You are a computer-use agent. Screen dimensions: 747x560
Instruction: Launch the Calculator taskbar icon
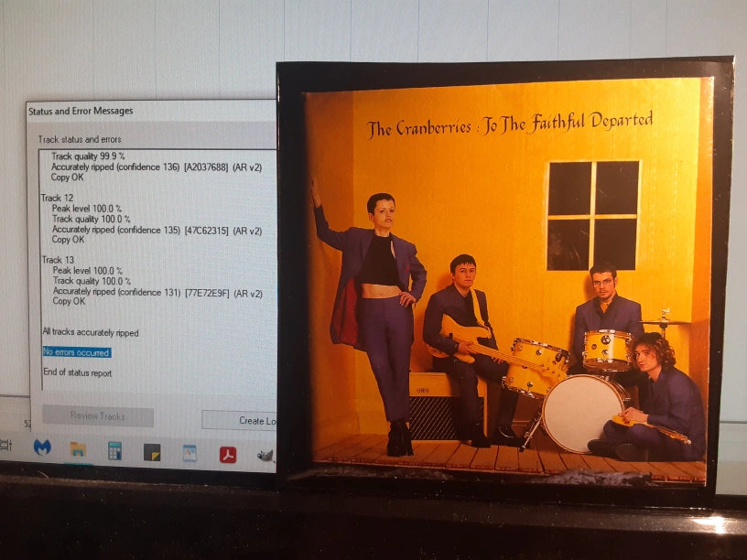114,450
